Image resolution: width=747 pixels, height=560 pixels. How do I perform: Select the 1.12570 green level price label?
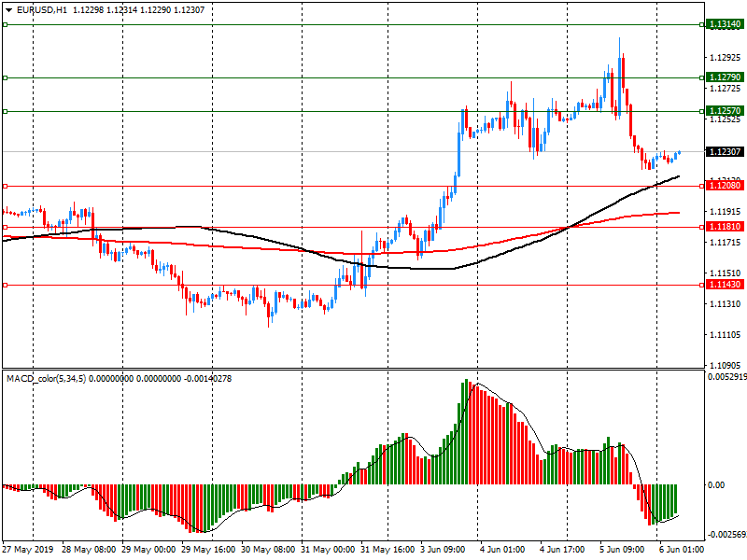(725, 111)
